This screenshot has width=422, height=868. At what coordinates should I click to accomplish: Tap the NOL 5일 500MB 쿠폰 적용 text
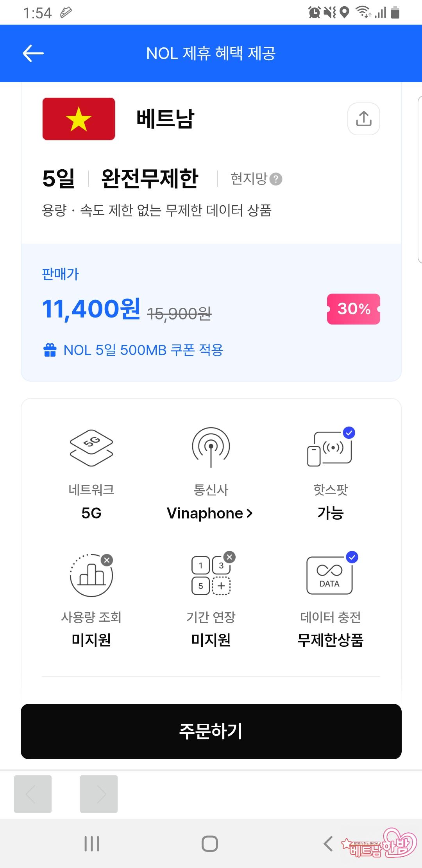(x=143, y=350)
